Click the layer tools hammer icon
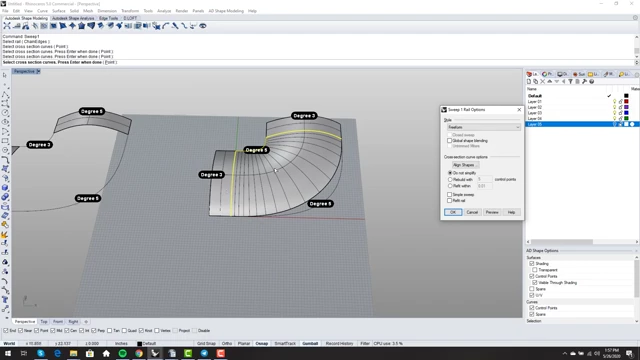Image resolution: width=640 pixels, height=360 pixels. coord(584,82)
